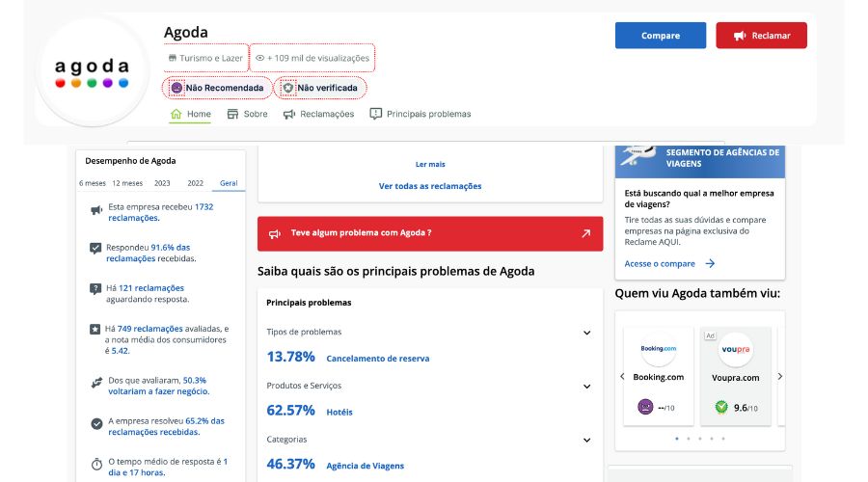Image resolution: width=868 pixels, height=482 pixels.
Task: Click the handshake icon beside 50.3% voltariam
Action: tap(96, 383)
